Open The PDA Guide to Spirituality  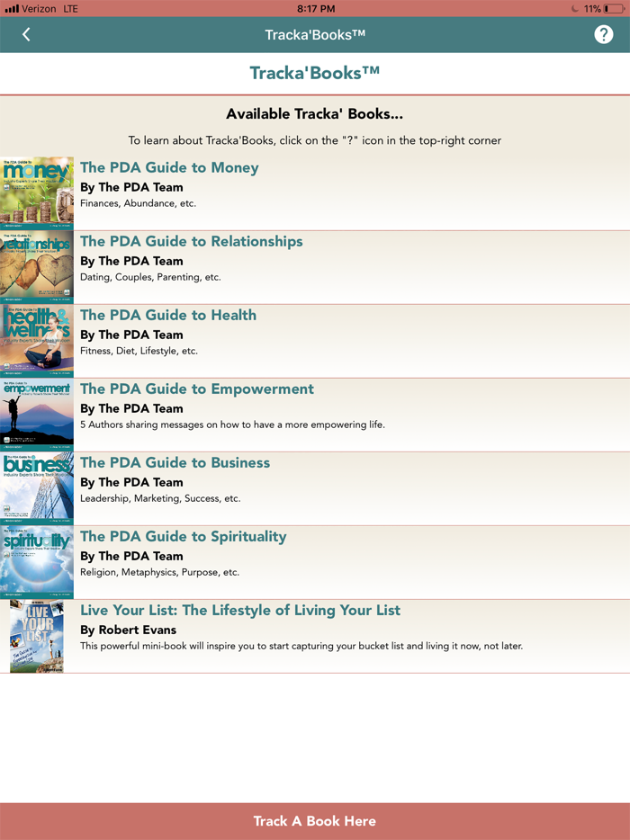(183, 536)
